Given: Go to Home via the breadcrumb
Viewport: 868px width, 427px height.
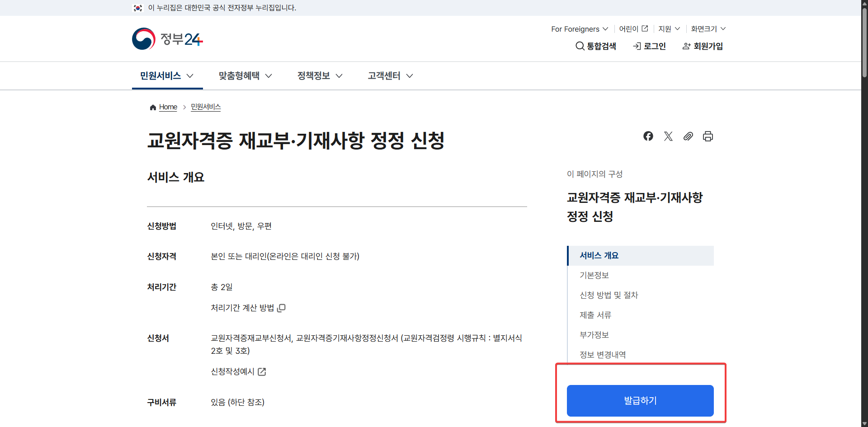Looking at the screenshot, I should [x=168, y=107].
